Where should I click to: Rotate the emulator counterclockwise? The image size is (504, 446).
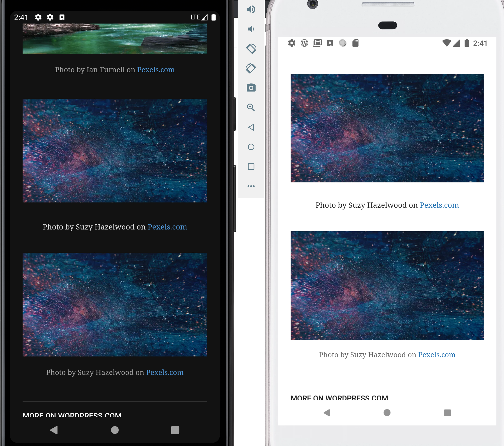pos(251,48)
